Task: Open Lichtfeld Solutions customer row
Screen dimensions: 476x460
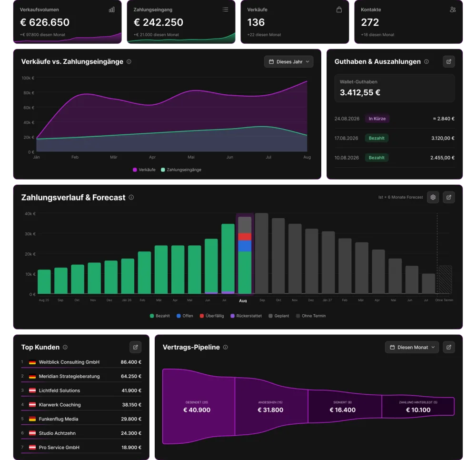Action: (81, 390)
